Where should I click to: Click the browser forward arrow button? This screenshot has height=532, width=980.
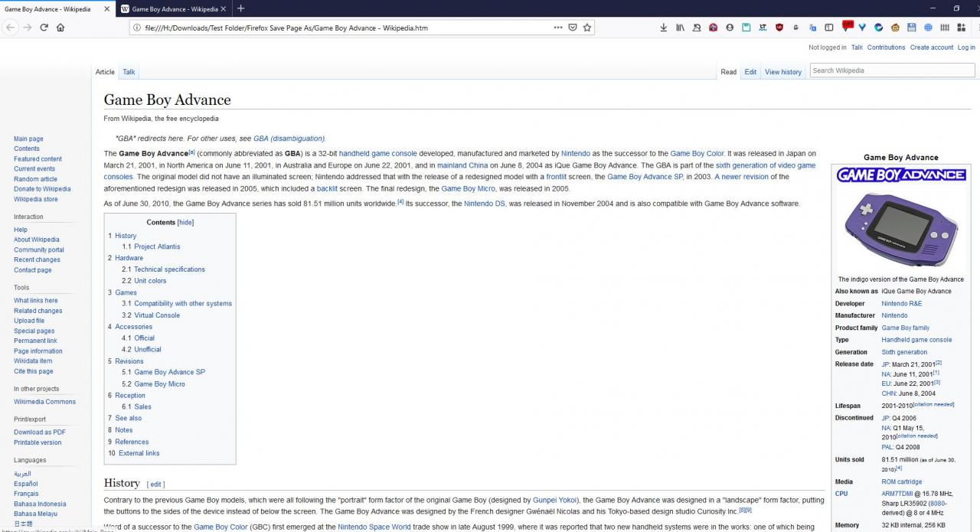(x=28, y=28)
